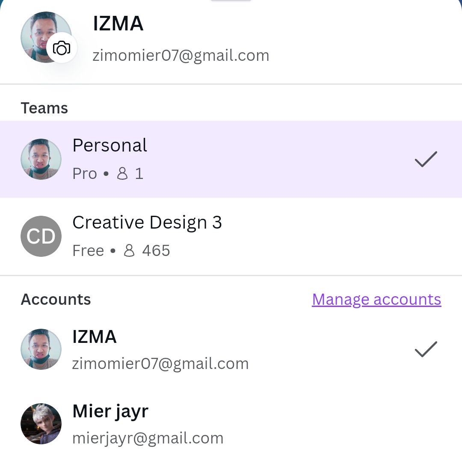Click the checkmark beside IZMA account
The width and height of the screenshot is (462, 476).
click(x=426, y=349)
